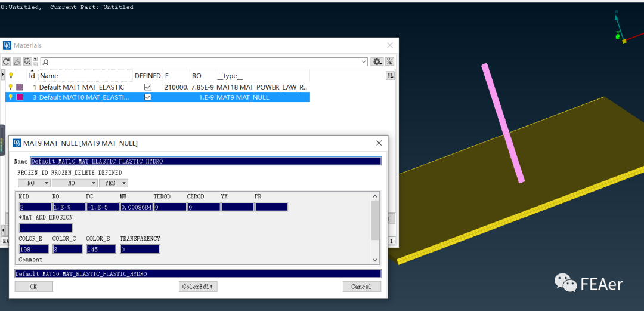This screenshot has height=311, width=644.
Task: Click the brush icon in Materials toolbar
Action: click(17, 61)
